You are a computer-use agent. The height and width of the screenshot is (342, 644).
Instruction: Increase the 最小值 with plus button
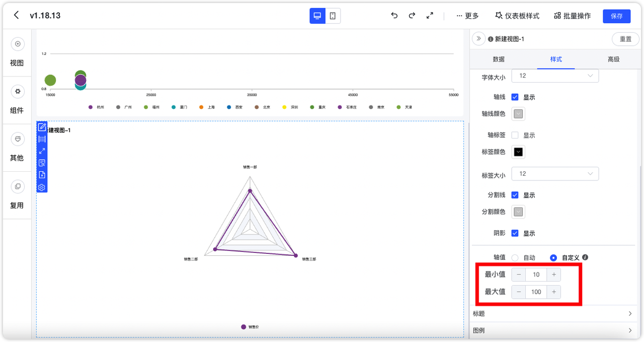(x=553, y=275)
